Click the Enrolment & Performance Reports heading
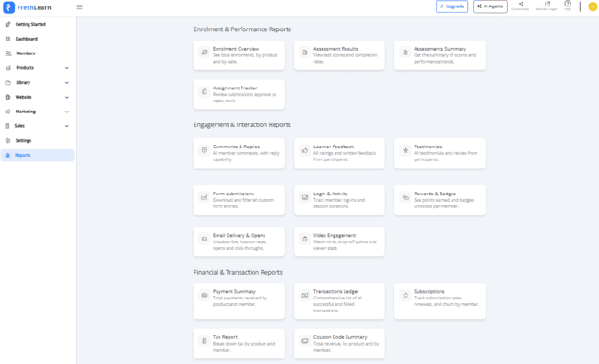Screen dimensions: 599x364 tap(242, 29)
